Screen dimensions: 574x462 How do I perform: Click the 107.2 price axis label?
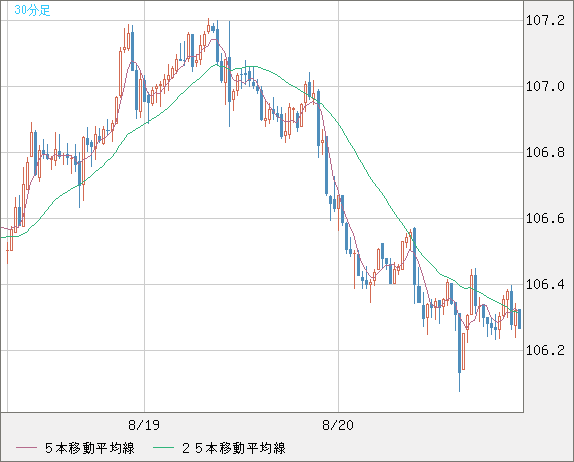point(545,21)
